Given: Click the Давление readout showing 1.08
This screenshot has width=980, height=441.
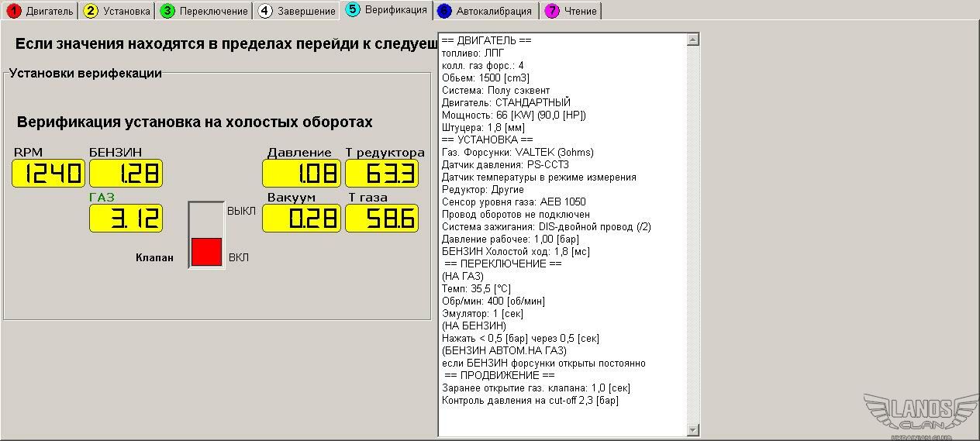Looking at the screenshot, I should click(x=302, y=174).
